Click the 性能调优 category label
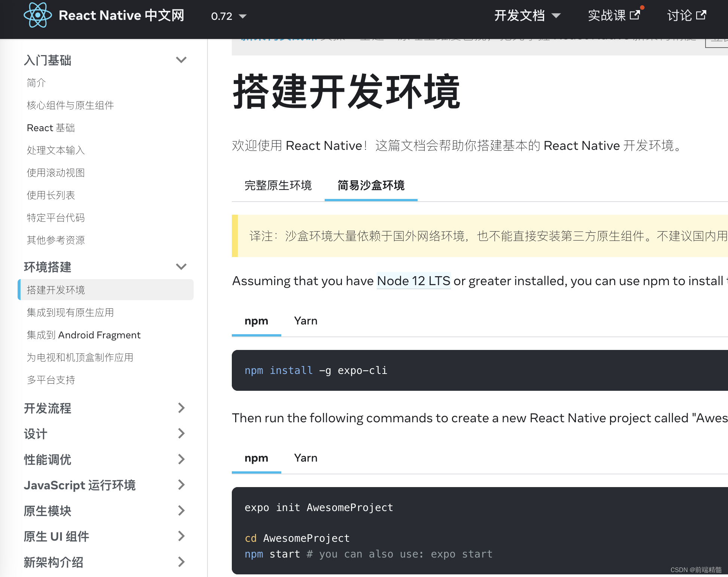The width and height of the screenshot is (728, 577). tap(48, 459)
